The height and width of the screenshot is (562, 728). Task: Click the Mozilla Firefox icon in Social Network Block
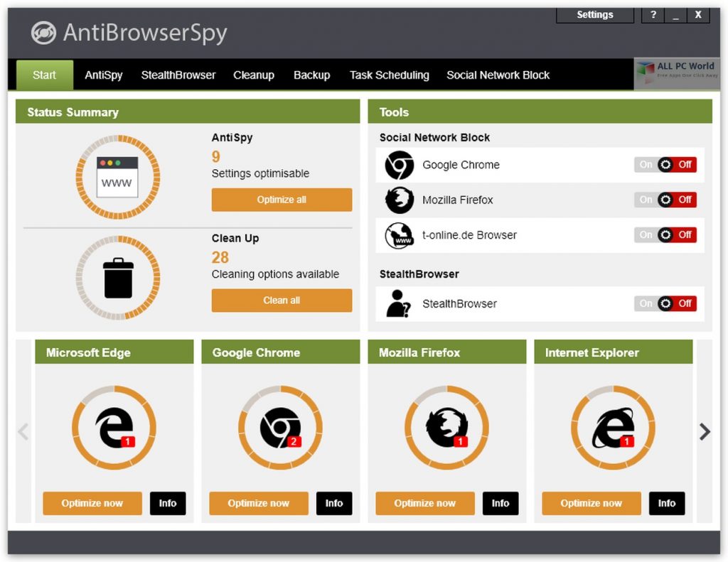[x=400, y=200]
